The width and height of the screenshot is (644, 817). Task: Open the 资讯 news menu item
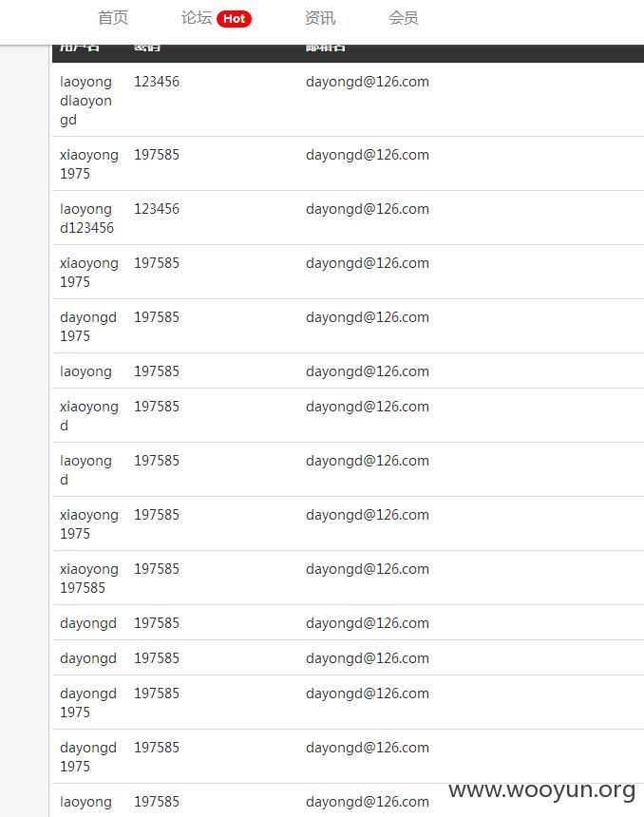click(320, 18)
